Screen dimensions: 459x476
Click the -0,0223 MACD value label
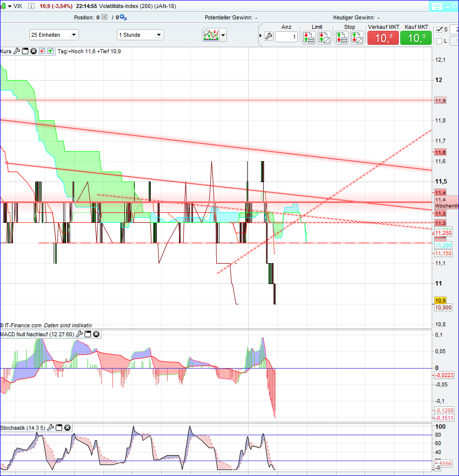pyautogui.click(x=444, y=375)
